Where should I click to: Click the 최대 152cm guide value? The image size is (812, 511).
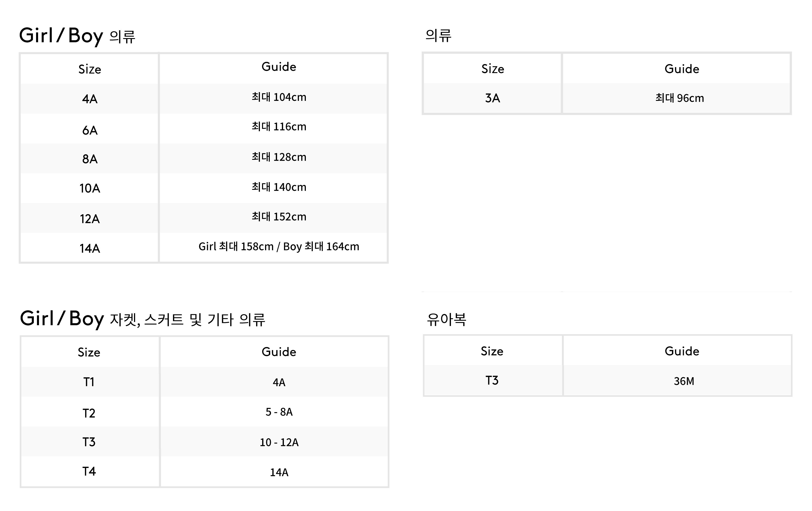coord(279,217)
